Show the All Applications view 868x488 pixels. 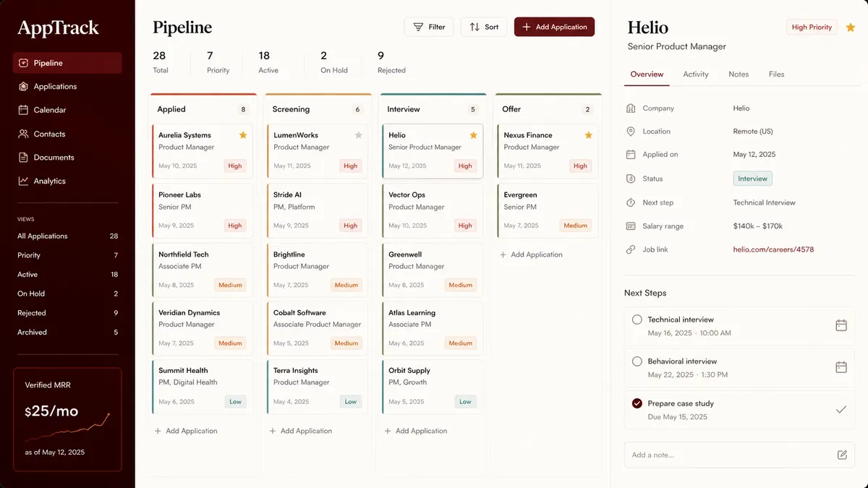coord(67,236)
